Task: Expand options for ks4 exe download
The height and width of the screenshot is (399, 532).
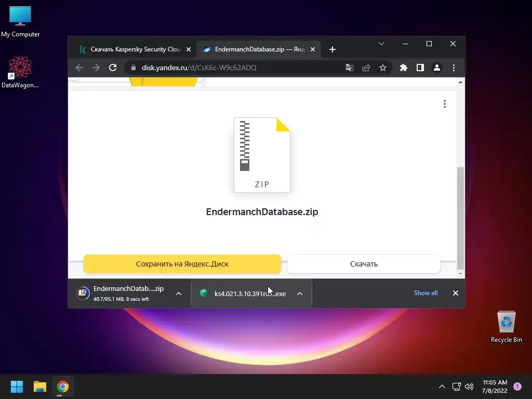Action: click(300, 294)
